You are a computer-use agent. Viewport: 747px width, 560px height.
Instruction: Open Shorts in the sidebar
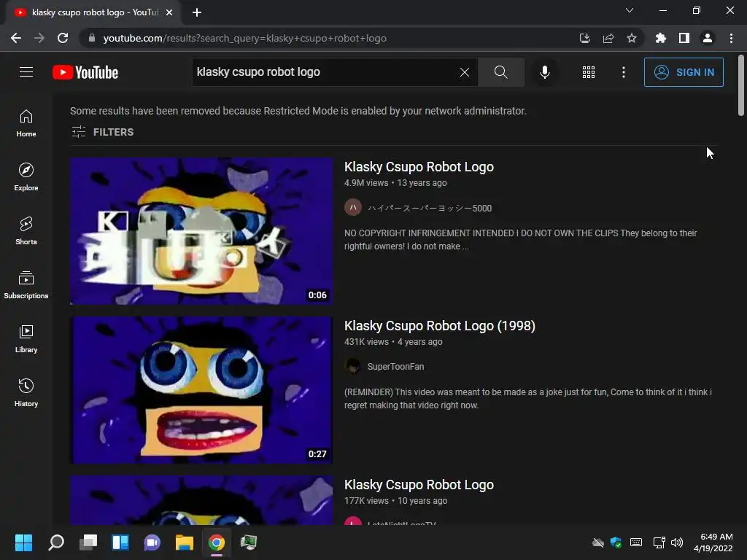[26, 231]
